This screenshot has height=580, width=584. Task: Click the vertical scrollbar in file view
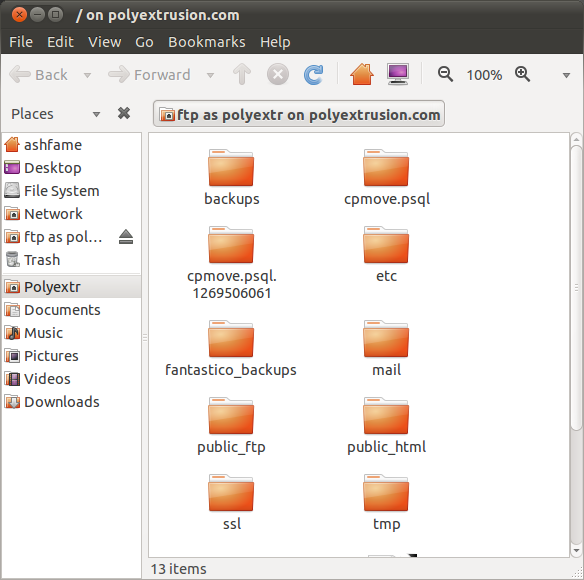pos(576,288)
